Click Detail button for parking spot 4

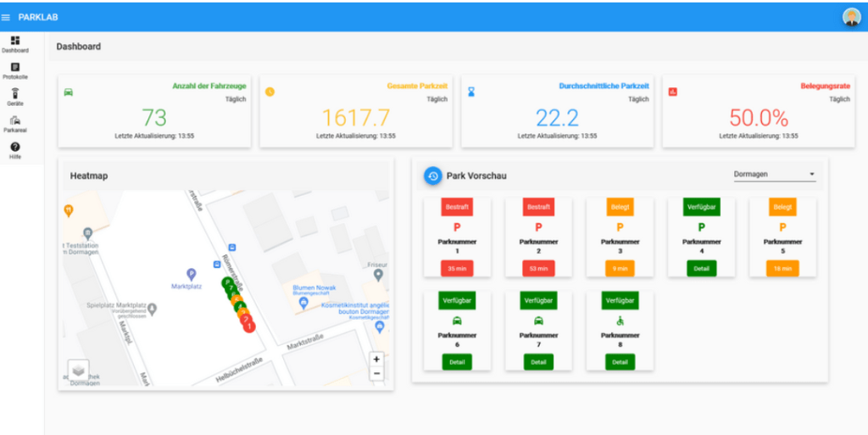pos(701,268)
